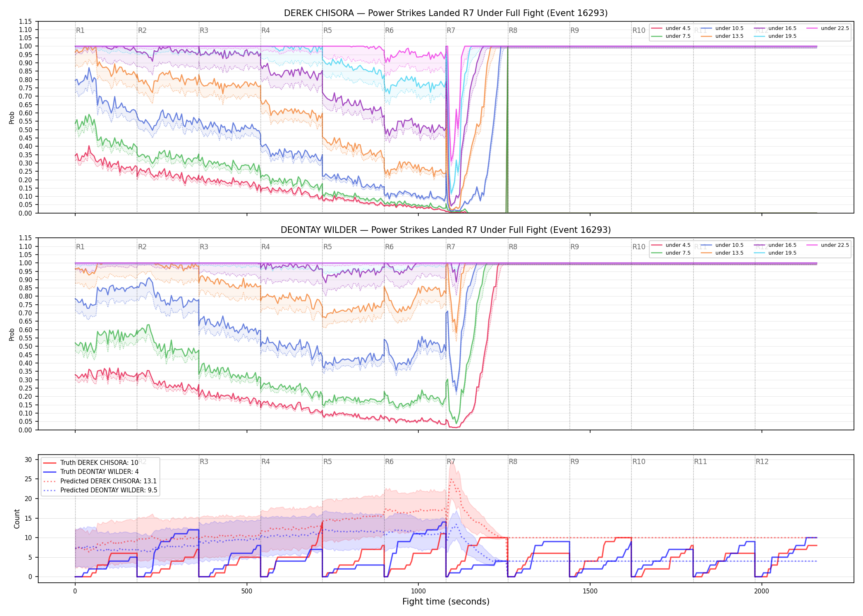Click the x-axis tick label '2000'
This screenshot has width=863, height=616.
761,591
